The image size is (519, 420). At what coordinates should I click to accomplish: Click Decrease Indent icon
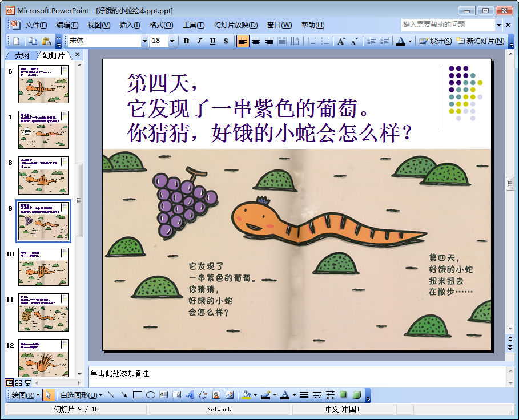click(x=371, y=41)
